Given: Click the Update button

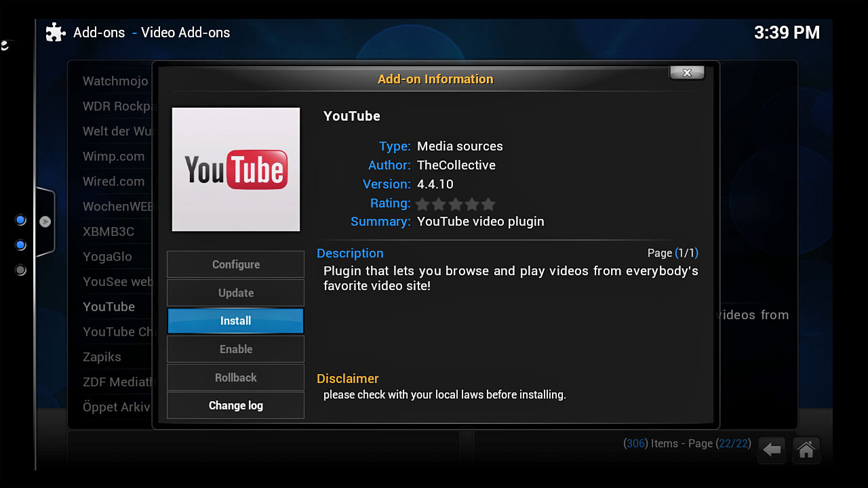Looking at the screenshot, I should [x=235, y=293].
